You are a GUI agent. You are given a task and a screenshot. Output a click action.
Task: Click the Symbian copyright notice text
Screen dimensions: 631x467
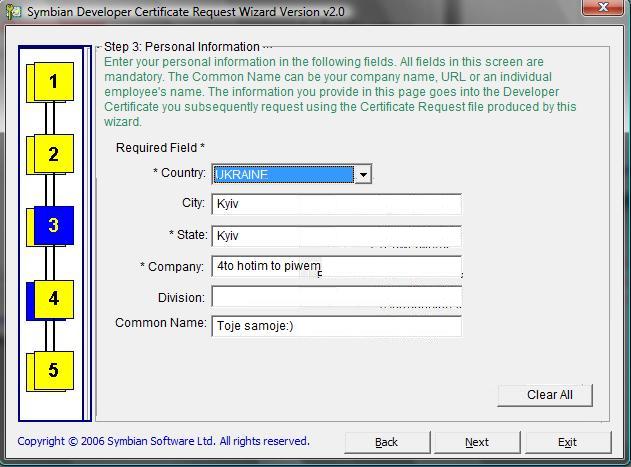pyautogui.click(x=164, y=441)
